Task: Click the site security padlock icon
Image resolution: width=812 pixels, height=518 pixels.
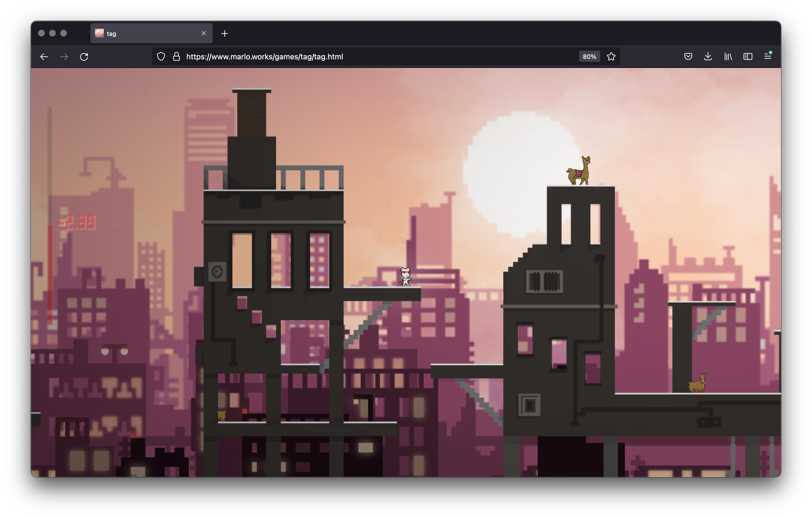Action: click(x=176, y=57)
